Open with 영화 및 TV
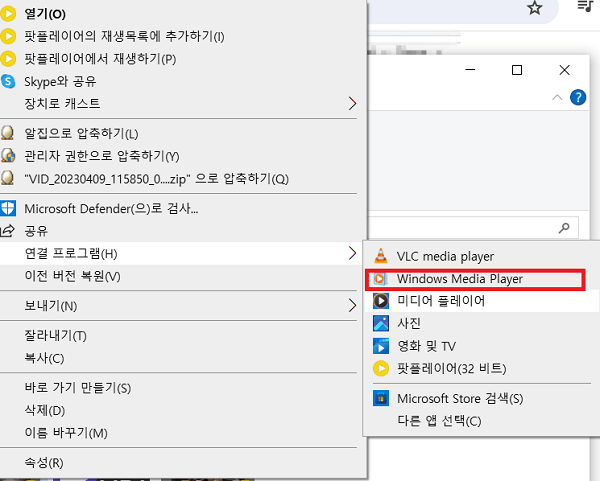600x481 pixels. 426,346
